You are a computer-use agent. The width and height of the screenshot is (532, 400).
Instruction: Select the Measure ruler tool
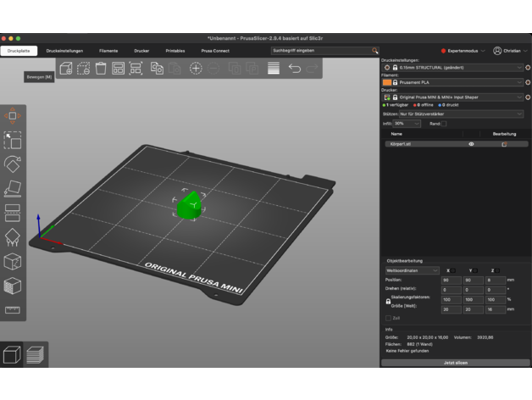coord(13,309)
